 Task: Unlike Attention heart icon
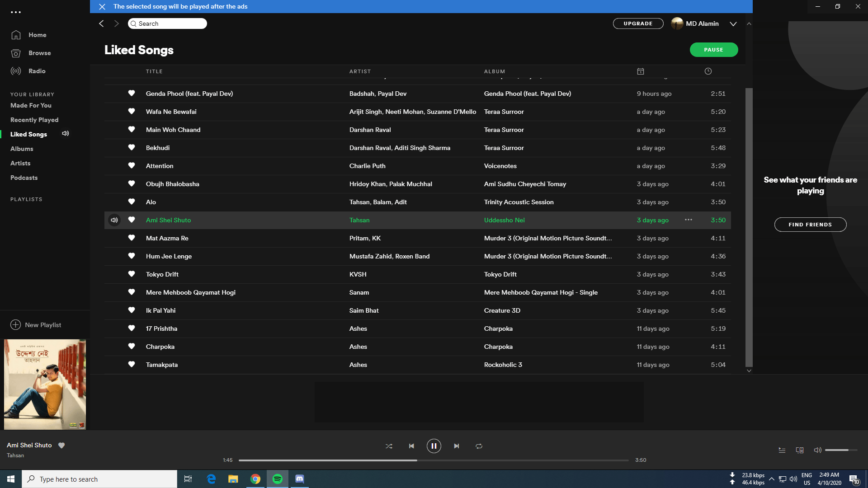pyautogui.click(x=132, y=165)
